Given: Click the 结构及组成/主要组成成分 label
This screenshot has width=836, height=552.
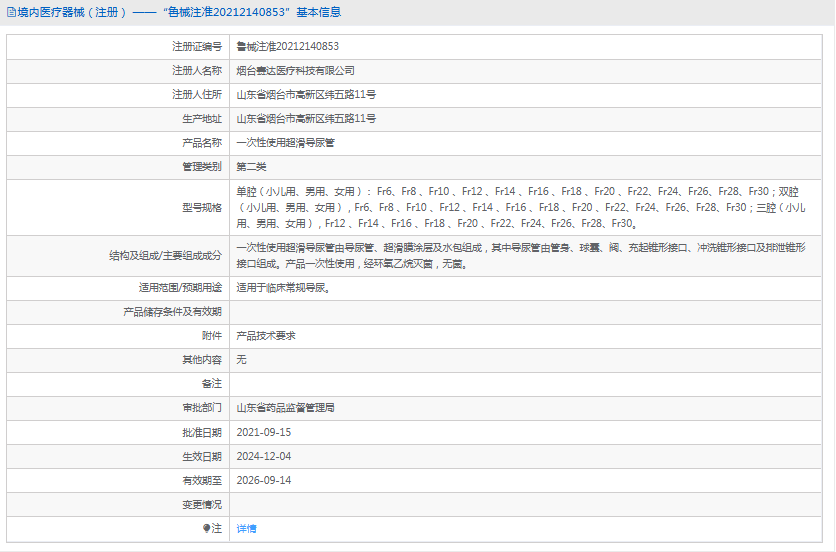Looking at the screenshot, I should point(165,255).
